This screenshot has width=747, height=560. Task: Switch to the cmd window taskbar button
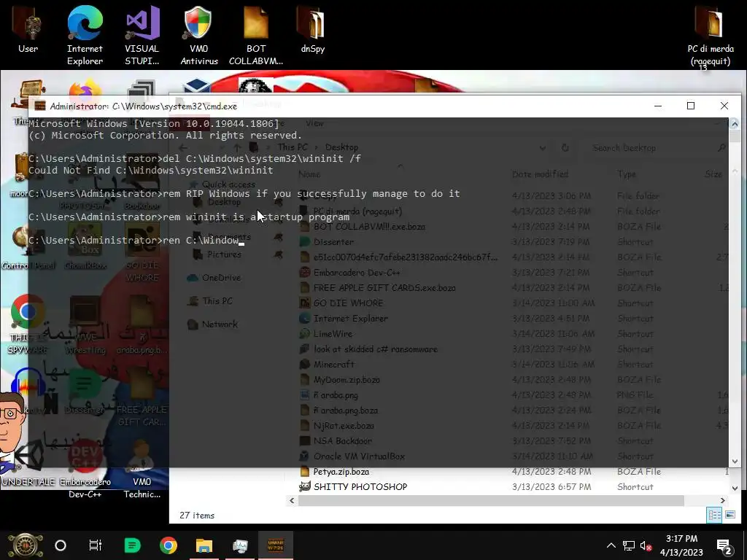[x=276, y=545]
